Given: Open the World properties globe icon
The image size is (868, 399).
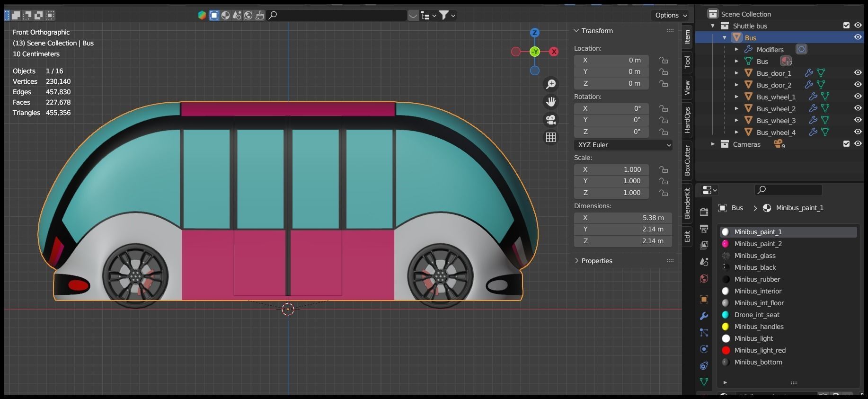Looking at the screenshot, I should (704, 278).
